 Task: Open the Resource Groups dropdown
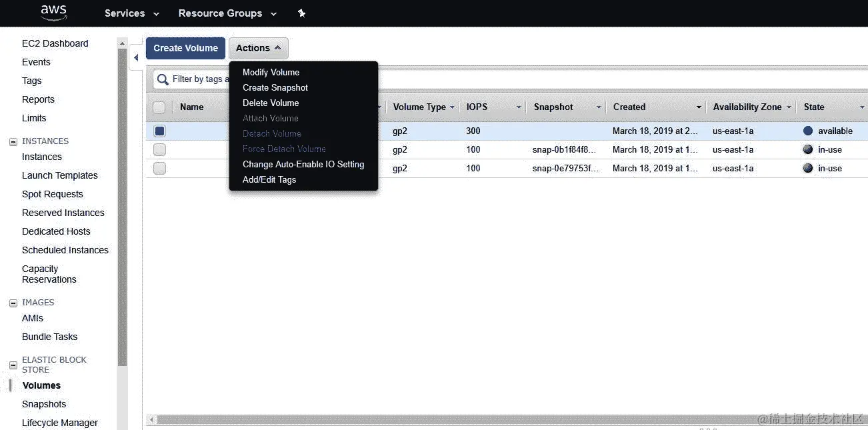pyautogui.click(x=227, y=13)
